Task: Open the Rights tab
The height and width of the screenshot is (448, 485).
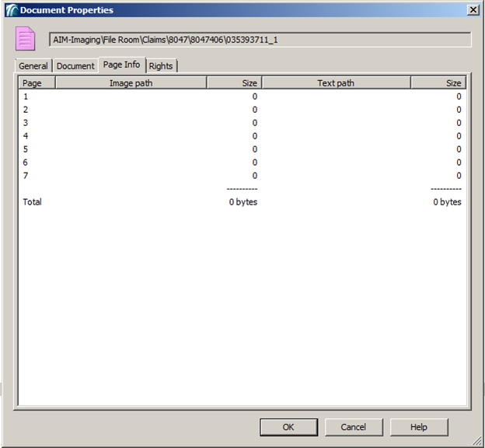Action: click(x=161, y=66)
